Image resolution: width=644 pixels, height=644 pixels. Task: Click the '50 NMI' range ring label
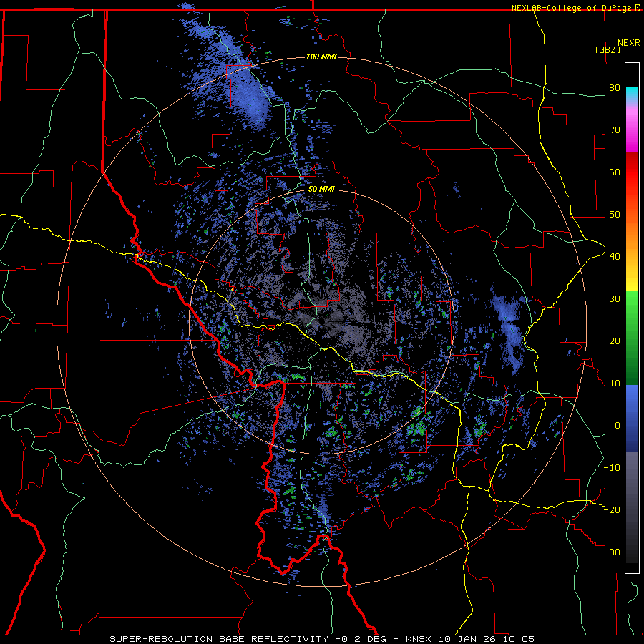(321, 190)
